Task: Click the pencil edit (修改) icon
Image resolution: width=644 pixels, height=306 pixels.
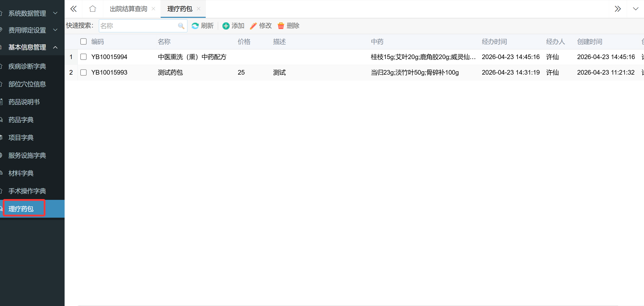Action: click(x=253, y=26)
